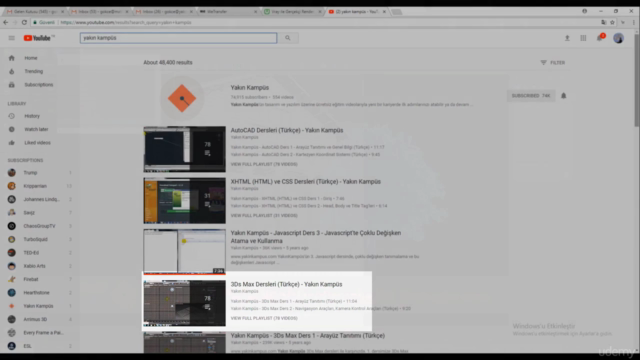Viewport: 640px width, 360px height.
Task: Click inside the YouTube search field
Action: pos(178,38)
